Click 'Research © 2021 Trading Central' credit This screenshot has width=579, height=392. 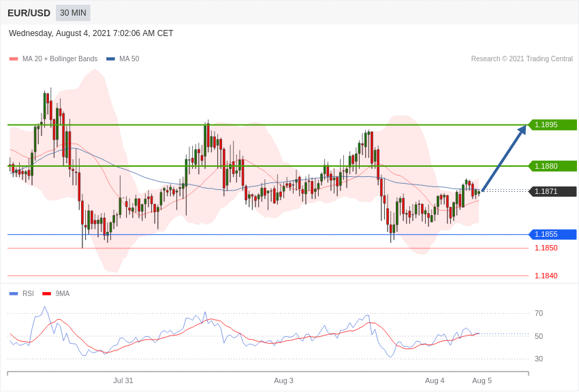pyautogui.click(x=522, y=59)
